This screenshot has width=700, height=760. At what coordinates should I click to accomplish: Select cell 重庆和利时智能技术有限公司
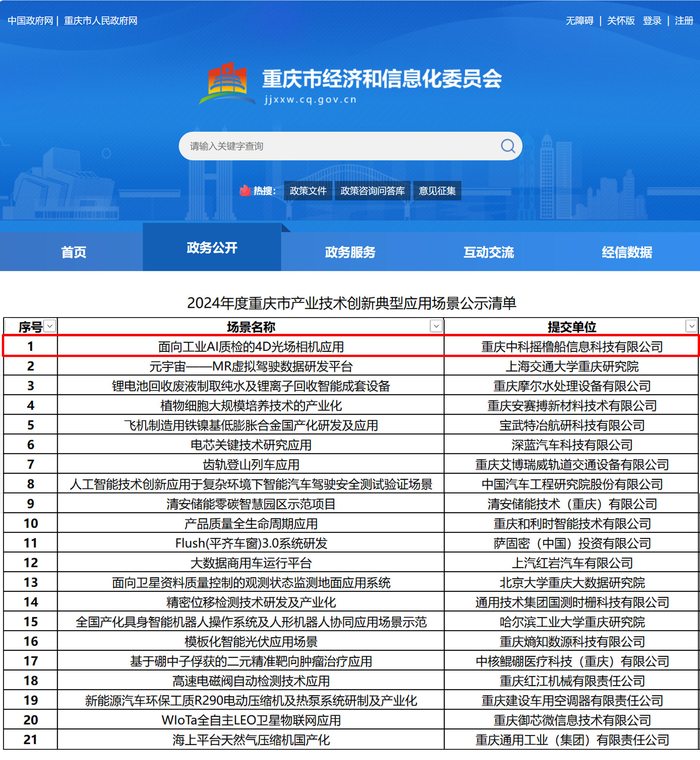[572, 523]
